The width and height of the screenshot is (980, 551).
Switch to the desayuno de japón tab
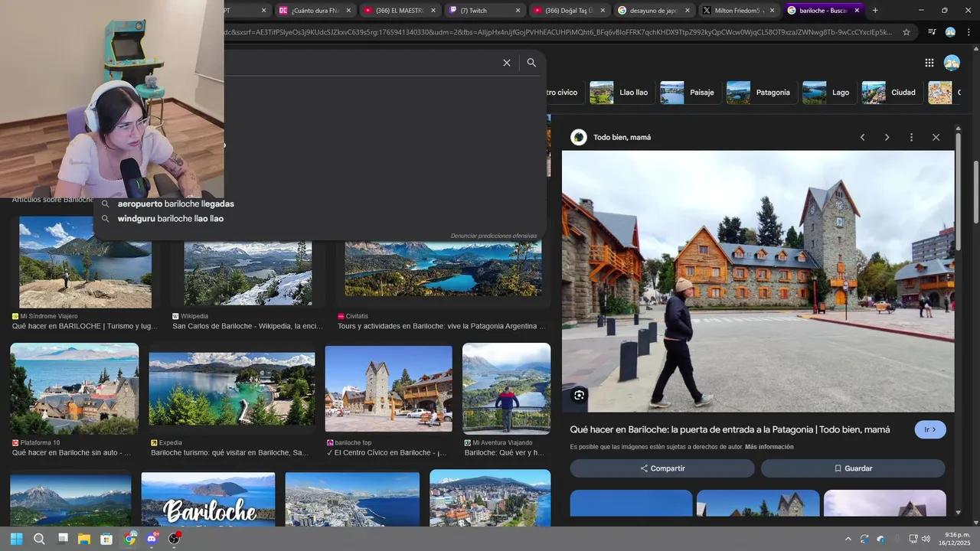point(655,10)
